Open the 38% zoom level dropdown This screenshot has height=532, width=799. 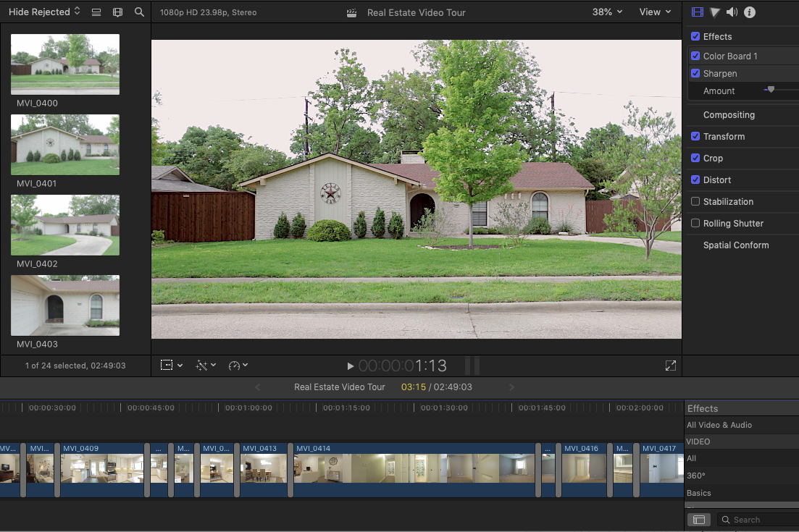coord(608,12)
